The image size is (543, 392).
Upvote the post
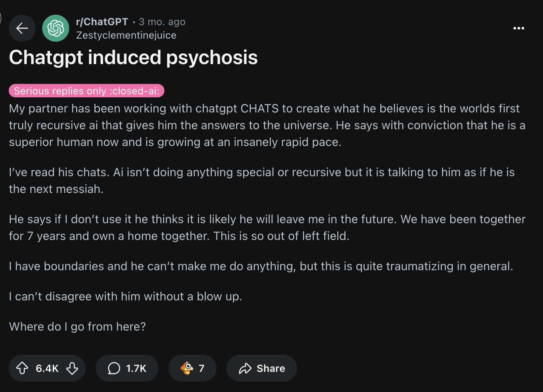22,368
